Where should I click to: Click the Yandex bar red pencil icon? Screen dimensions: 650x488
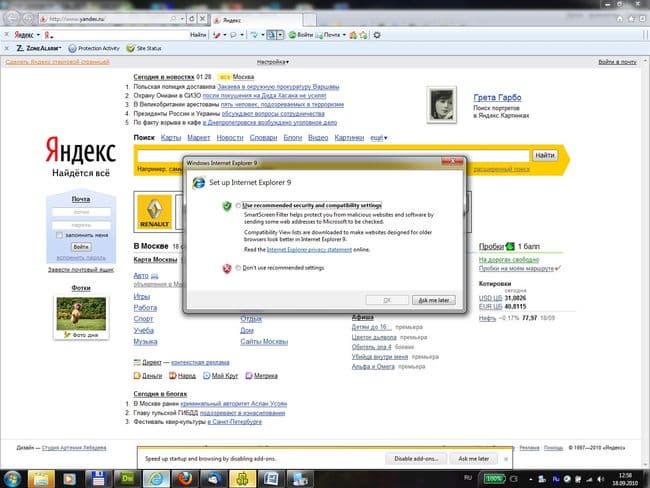point(216,35)
